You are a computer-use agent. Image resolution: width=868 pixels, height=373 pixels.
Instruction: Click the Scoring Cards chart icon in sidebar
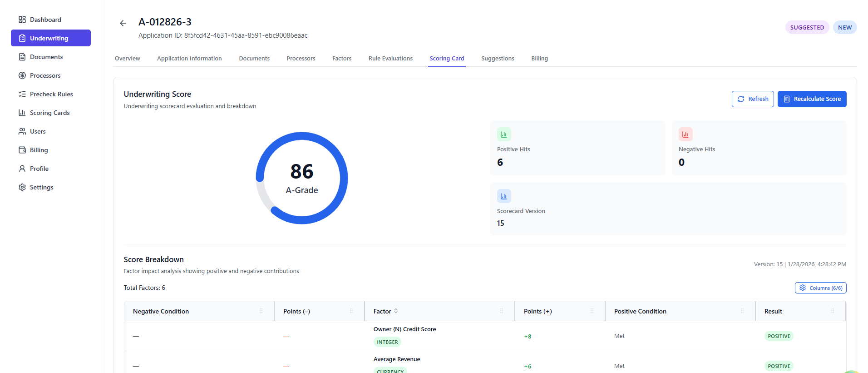tap(22, 113)
